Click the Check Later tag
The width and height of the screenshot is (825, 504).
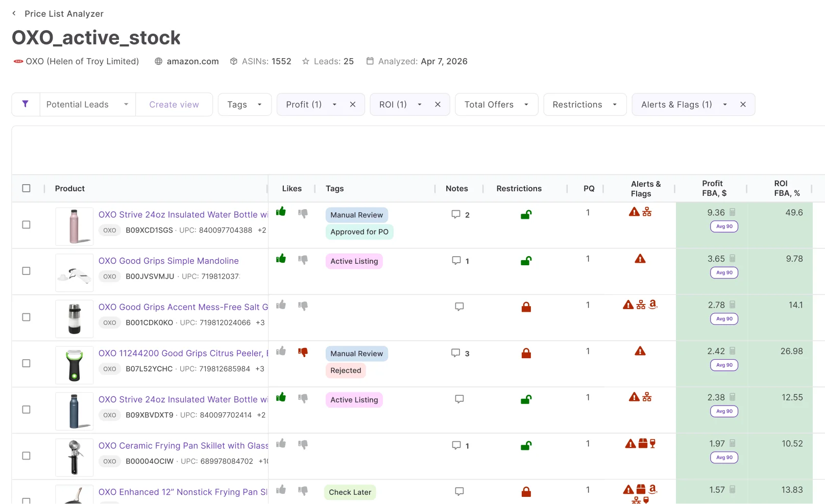pyautogui.click(x=350, y=492)
